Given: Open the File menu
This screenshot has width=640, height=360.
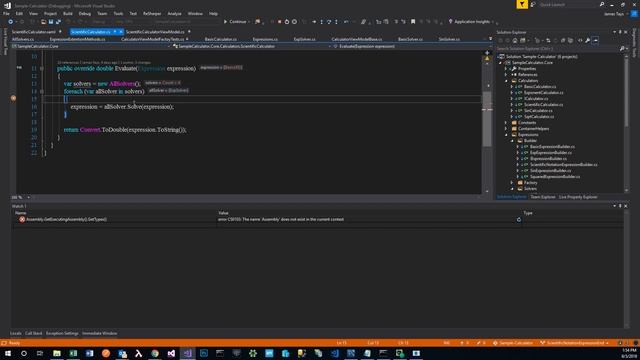Looking at the screenshot, I should coord(6,13).
